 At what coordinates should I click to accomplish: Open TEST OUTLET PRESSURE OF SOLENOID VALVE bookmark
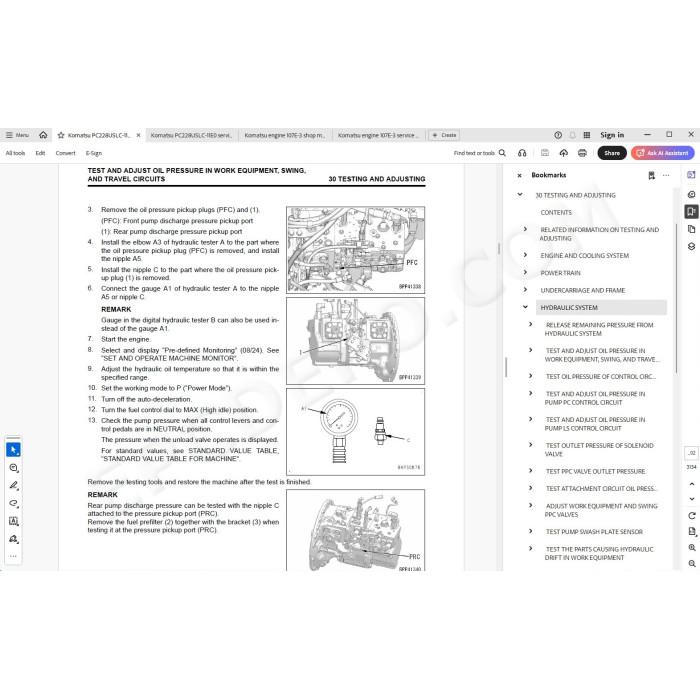click(599, 450)
